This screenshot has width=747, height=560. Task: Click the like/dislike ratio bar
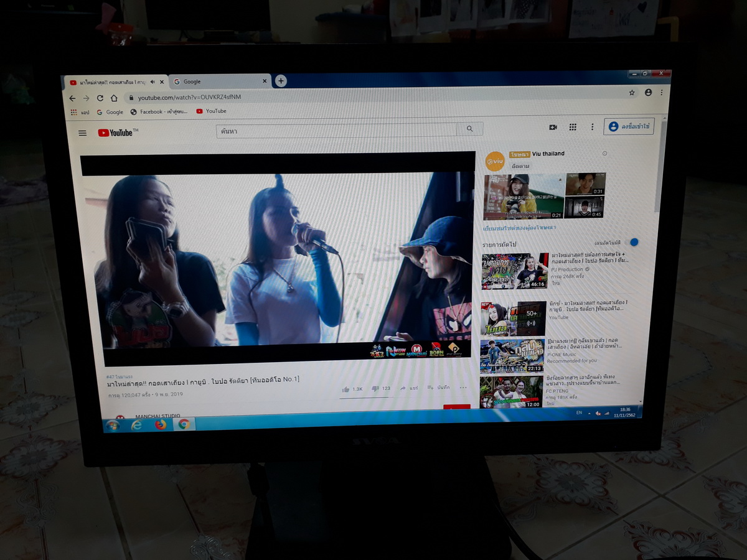(x=366, y=398)
